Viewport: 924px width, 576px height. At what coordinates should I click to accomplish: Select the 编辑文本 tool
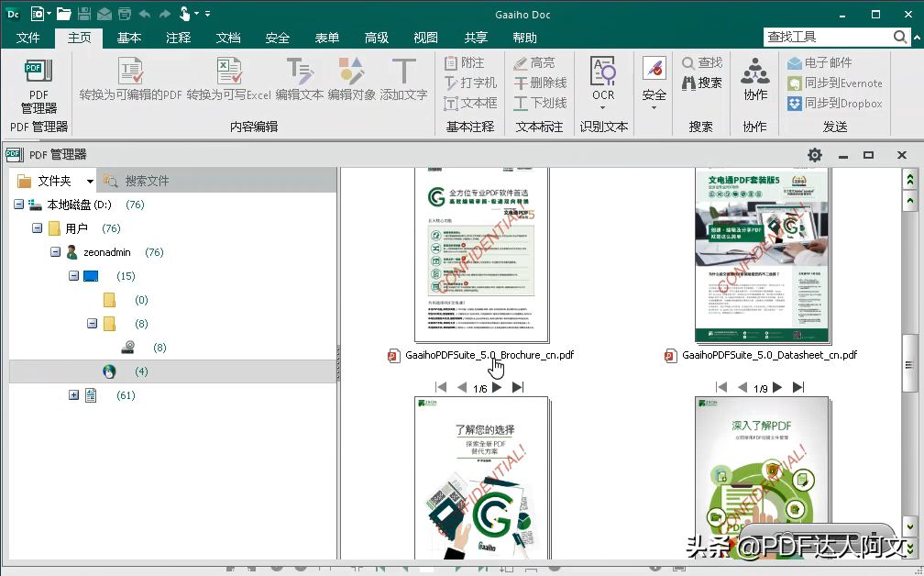(300, 79)
